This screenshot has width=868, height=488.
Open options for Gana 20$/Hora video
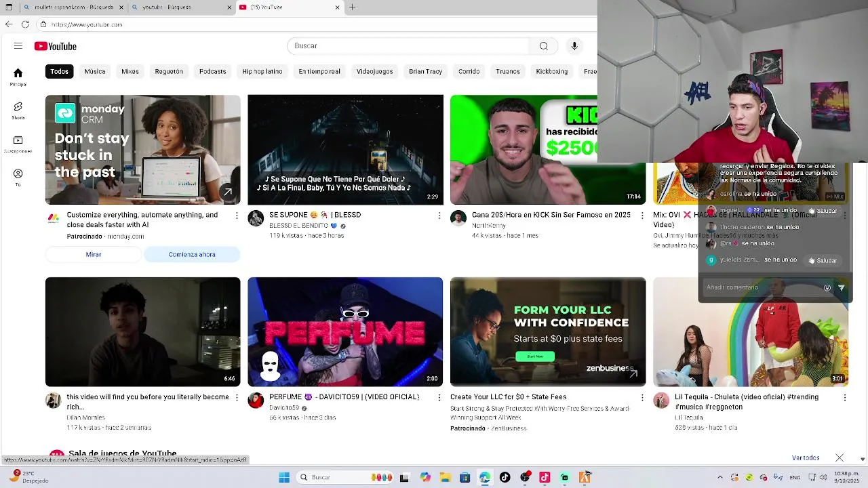click(642, 216)
